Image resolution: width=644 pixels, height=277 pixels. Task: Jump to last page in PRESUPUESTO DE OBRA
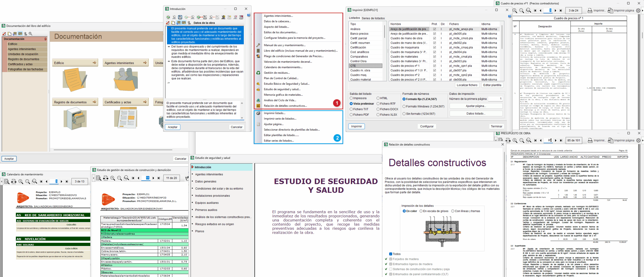pyautogui.click(x=561, y=141)
